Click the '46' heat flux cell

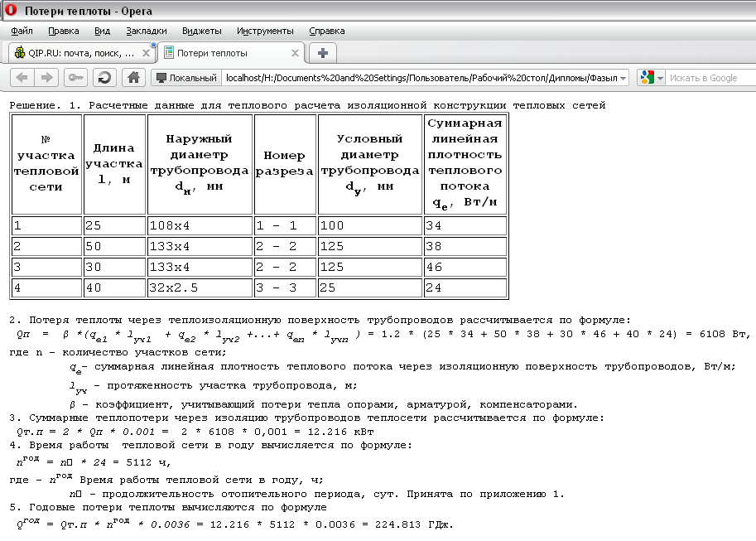coord(465,267)
